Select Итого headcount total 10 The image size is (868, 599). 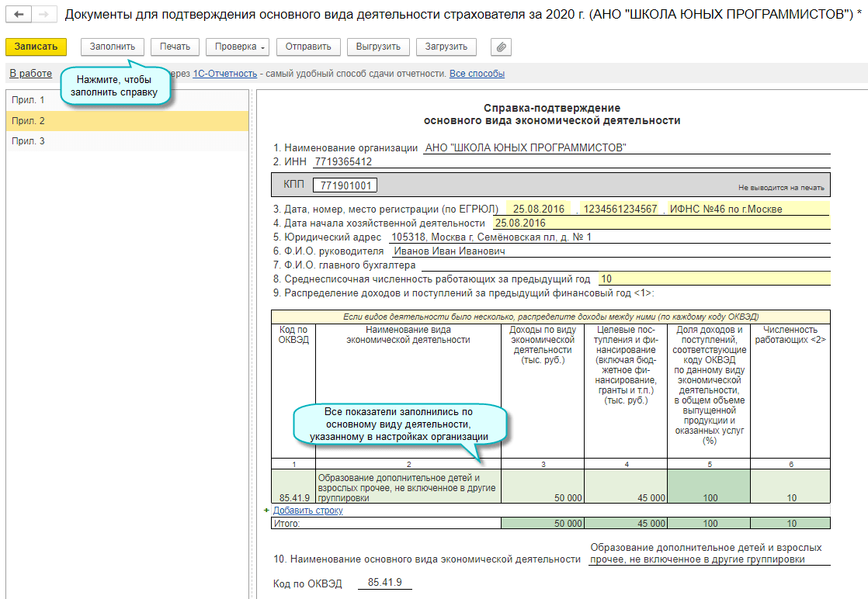coord(790,523)
